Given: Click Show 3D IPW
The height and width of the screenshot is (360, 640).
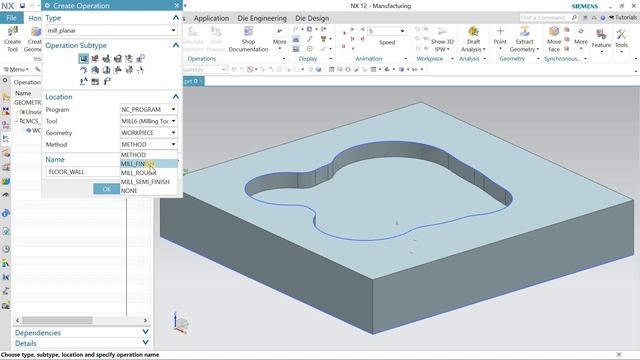Looking at the screenshot, I should pos(442,39).
